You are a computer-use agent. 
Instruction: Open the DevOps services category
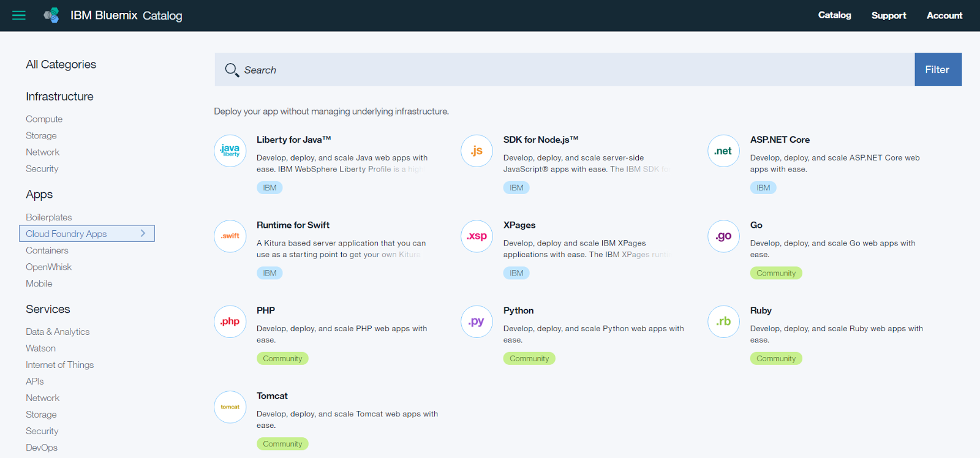click(x=42, y=448)
